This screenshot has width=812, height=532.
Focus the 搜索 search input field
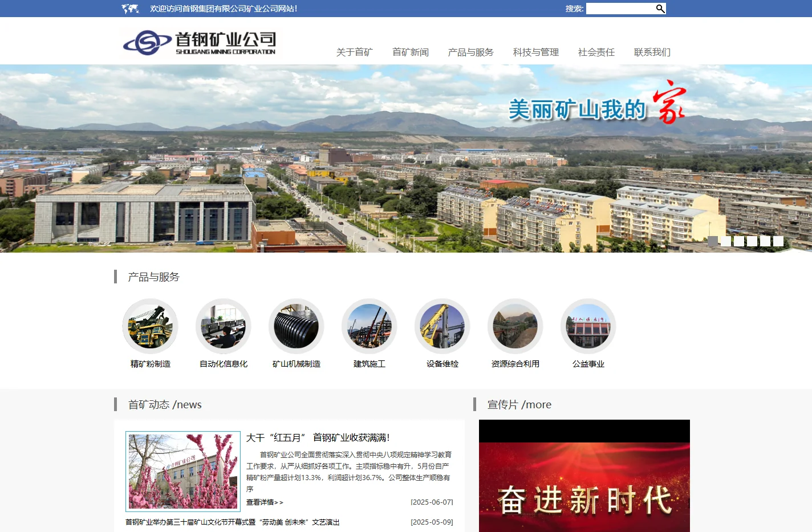click(620, 9)
